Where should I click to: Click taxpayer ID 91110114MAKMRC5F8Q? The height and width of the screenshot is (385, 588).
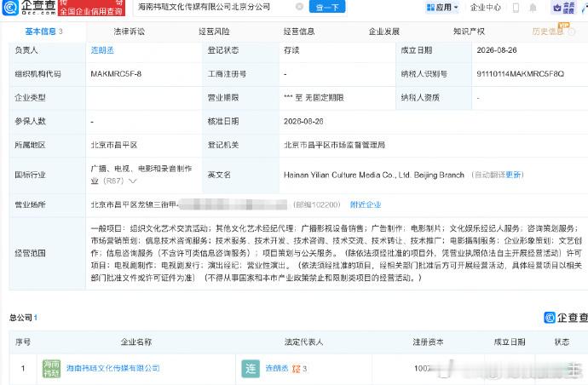pyautogui.click(x=520, y=74)
